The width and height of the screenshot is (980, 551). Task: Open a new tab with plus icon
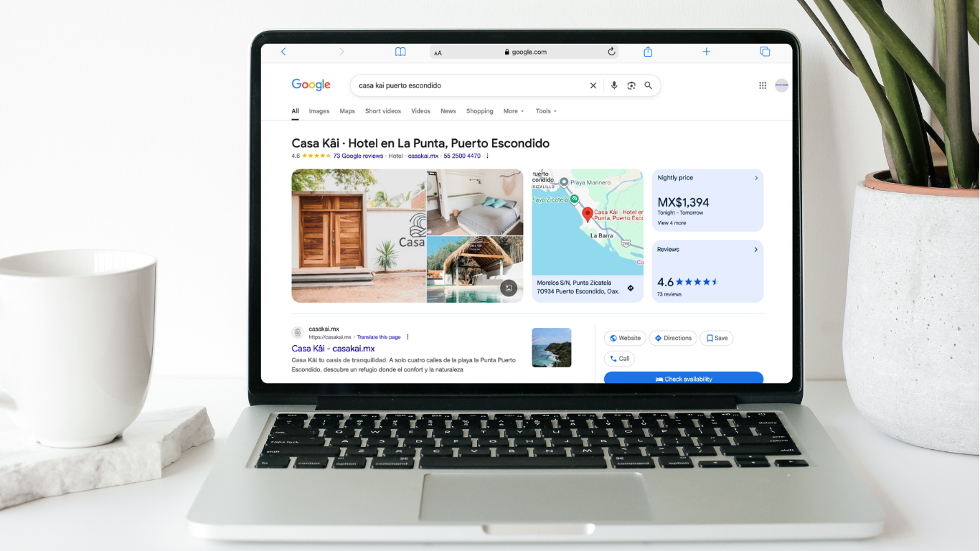[x=707, y=52]
